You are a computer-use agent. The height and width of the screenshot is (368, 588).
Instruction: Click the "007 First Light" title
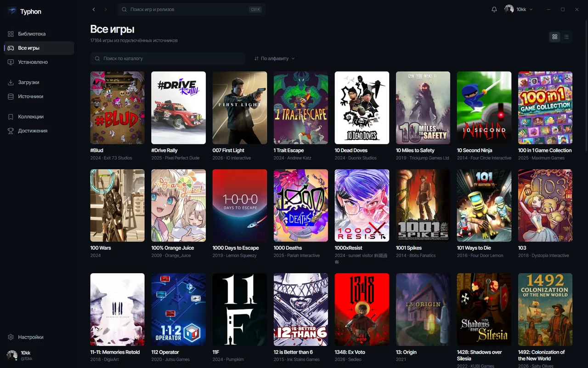coord(228,150)
